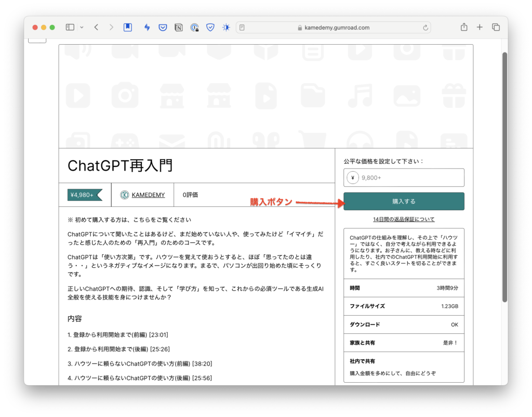Show Reader view in address bar
This screenshot has width=532, height=417.
[242, 28]
